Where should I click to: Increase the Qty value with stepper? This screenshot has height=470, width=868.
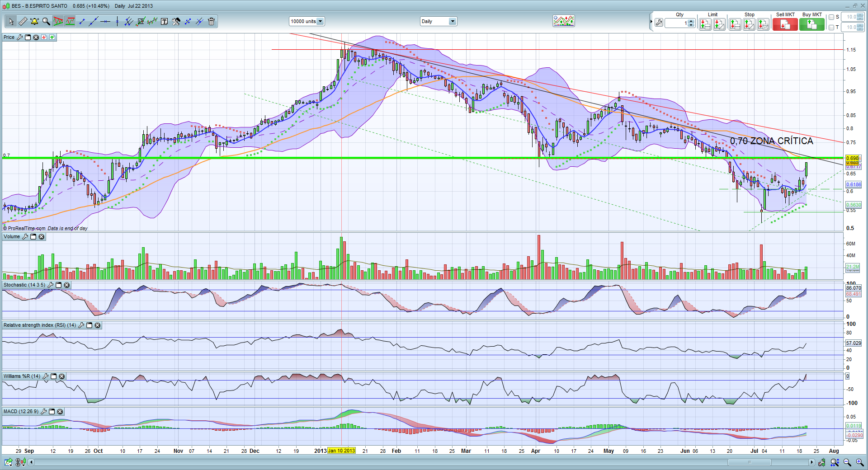[x=691, y=21]
